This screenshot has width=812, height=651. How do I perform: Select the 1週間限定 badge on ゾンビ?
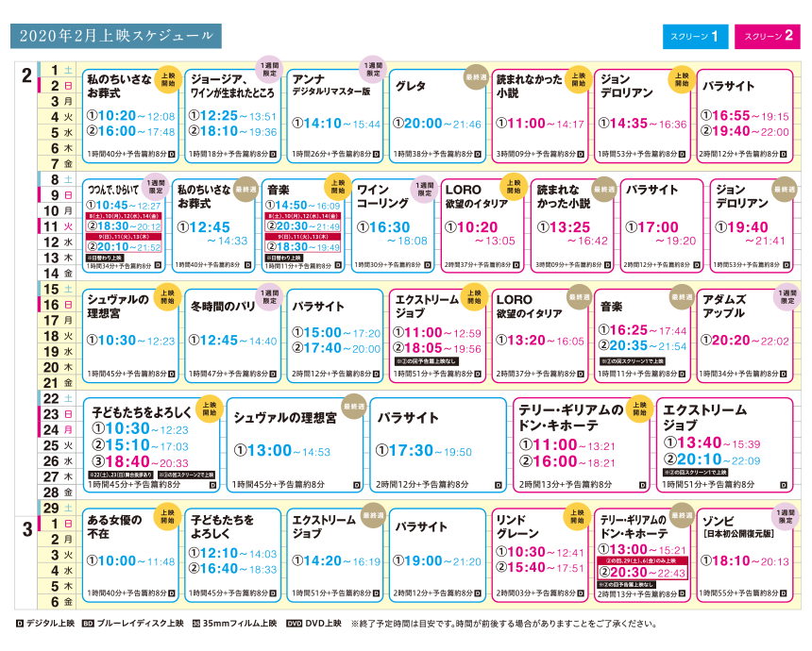coord(786,516)
